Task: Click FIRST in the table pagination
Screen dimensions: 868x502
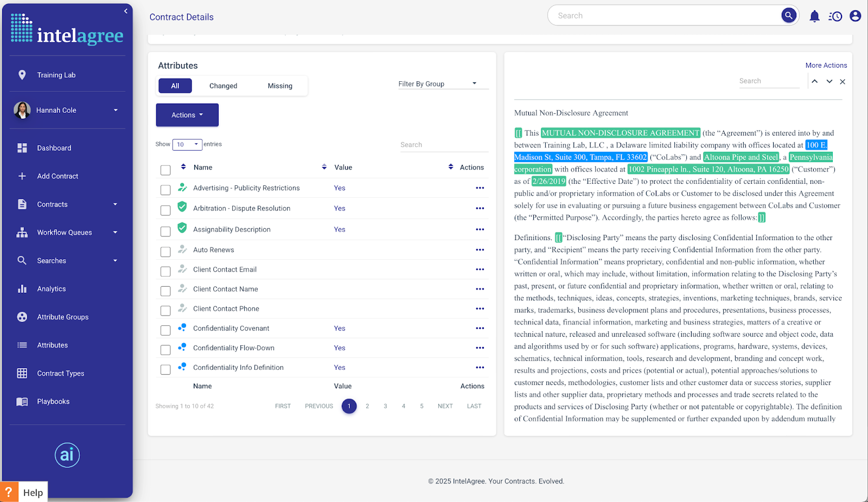Action: pyautogui.click(x=283, y=406)
